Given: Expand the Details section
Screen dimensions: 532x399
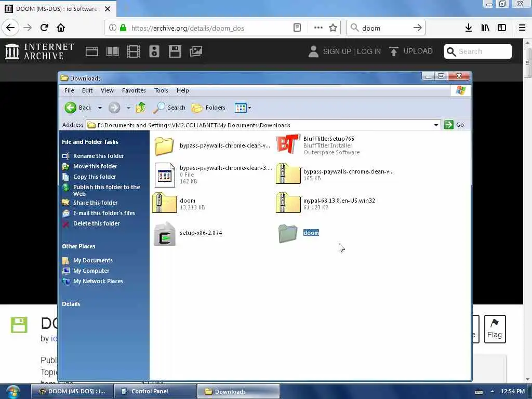Looking at the screenshot, I should pyautogui.click(x=71, y=304).
